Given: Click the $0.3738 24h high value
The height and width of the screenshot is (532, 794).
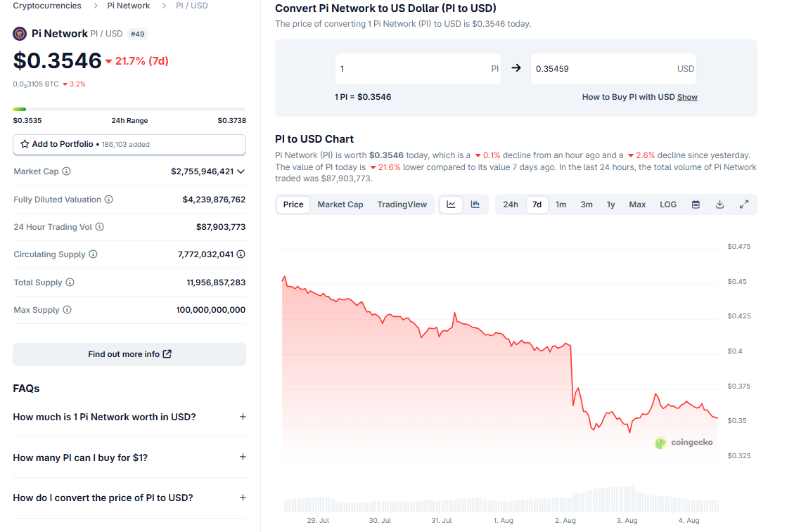Looking at the screenshot, I should point(232,120).
